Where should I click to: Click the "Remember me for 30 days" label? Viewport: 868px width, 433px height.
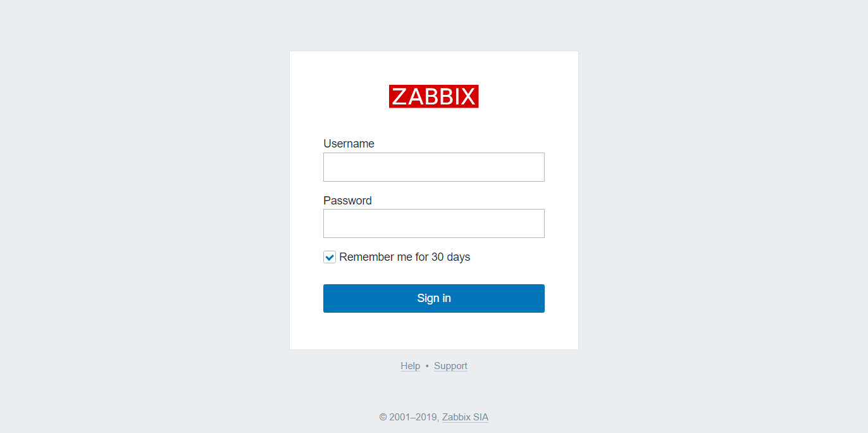[404, 257]
